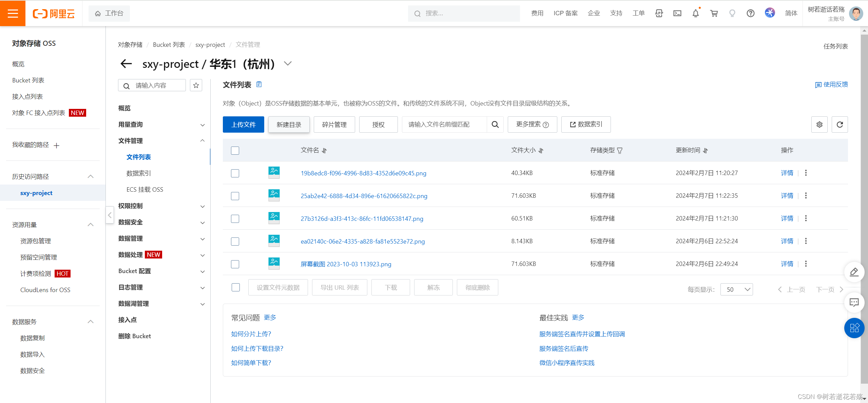Select the 屏幕截图 2023-10-03 file checkbox

coord(235,264)
